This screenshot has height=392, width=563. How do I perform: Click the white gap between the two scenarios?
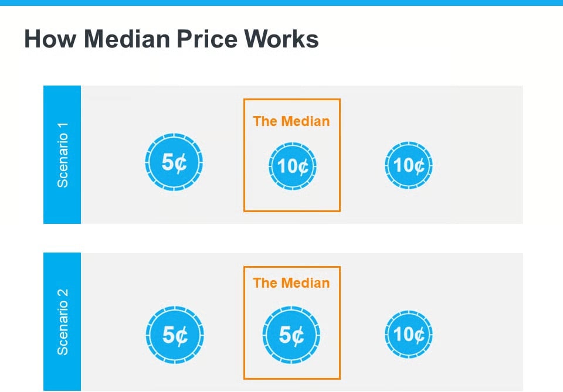(281, 238)
